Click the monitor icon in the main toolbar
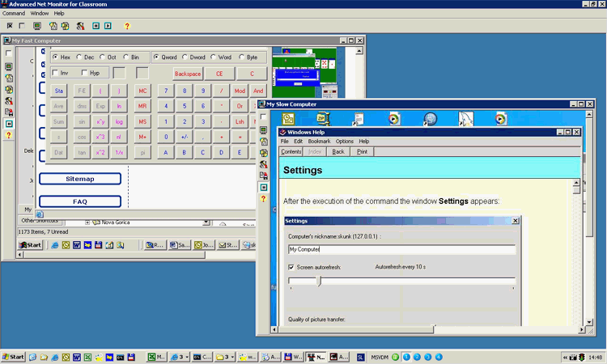Image resolution: width=607 pixels, height=364 pixels. click(37, 26)
